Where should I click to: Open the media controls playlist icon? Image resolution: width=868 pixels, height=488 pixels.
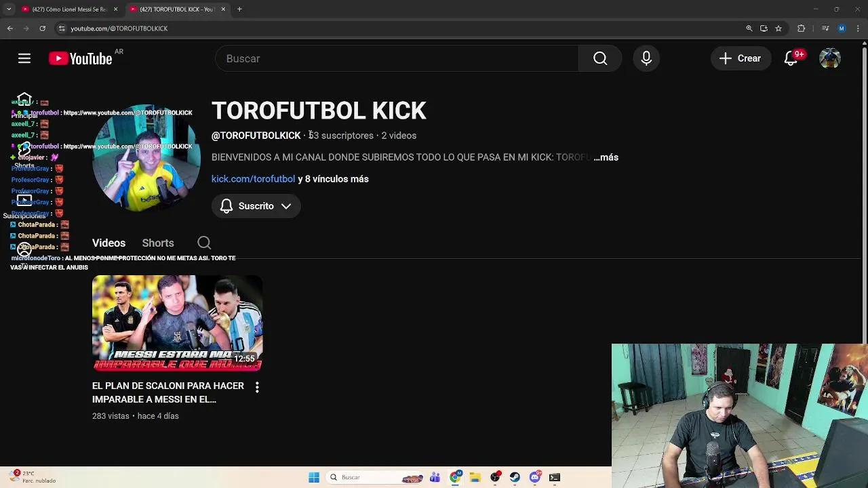(x=825, y=28)
